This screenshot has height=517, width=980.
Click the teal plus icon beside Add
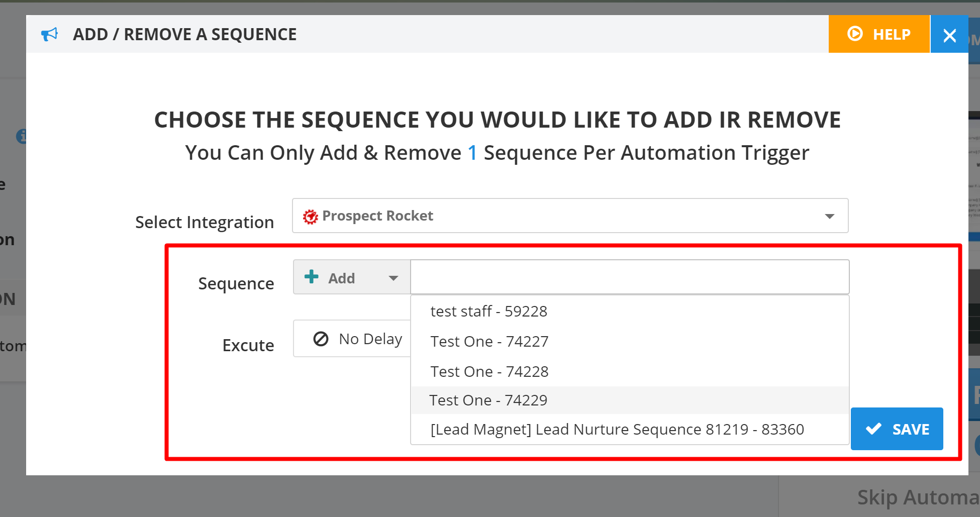312,277
